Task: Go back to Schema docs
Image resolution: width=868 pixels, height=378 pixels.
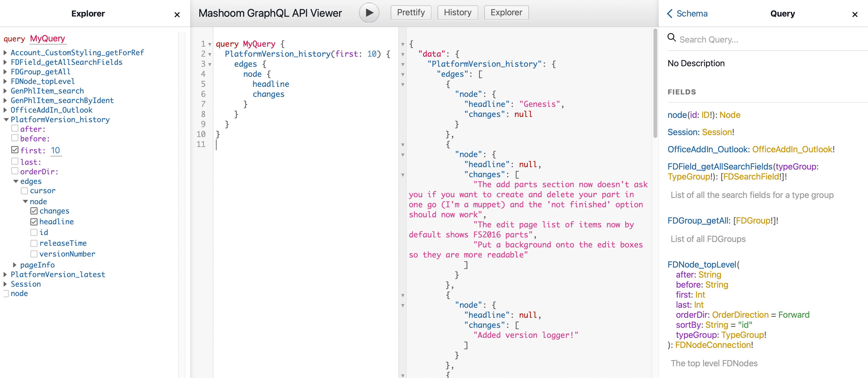Action: coord(687,13)
